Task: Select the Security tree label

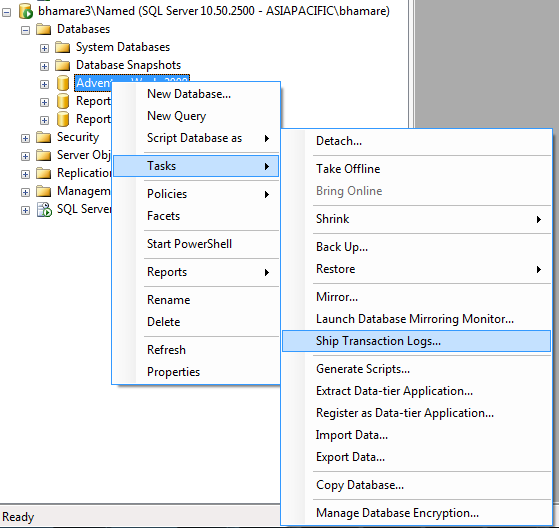Action: pyautogui.click(x=78, y=137)
